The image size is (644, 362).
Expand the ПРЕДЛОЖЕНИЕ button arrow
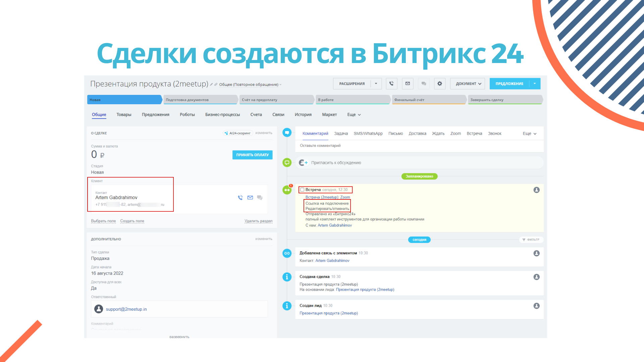point(535,83)
